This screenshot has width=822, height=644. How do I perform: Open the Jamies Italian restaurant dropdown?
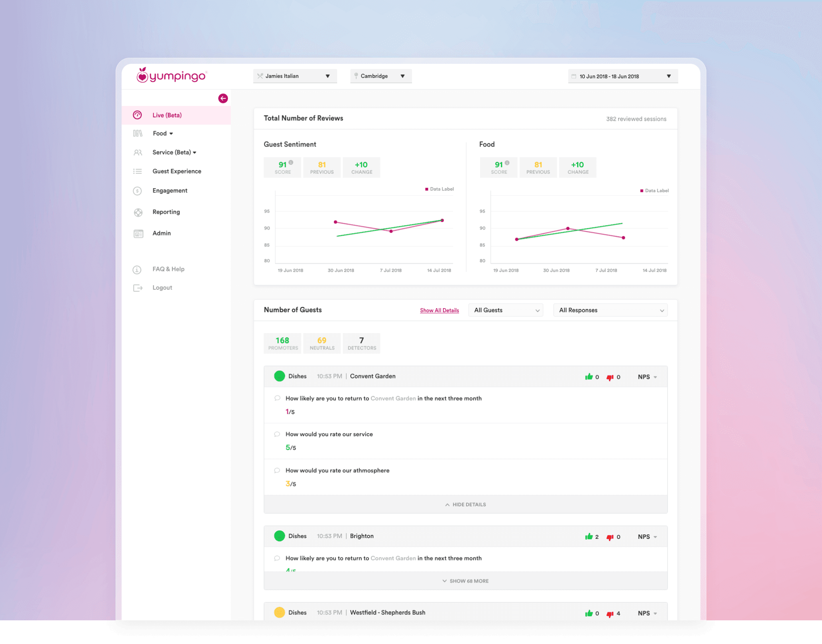(x=295, y=76)
